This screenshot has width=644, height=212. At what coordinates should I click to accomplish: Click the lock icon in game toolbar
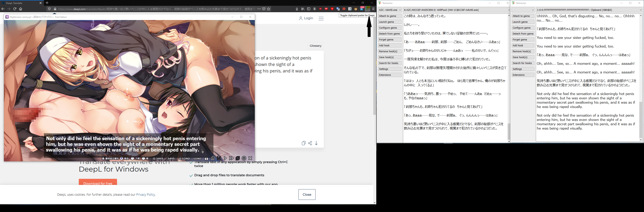click(x=206, y=158)
